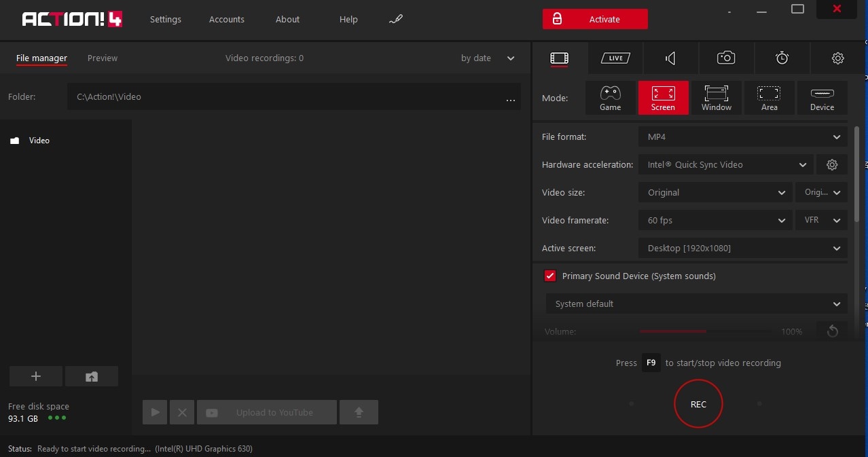Select Window recording mode
The image size is (868, 457).
pos(717,98)
